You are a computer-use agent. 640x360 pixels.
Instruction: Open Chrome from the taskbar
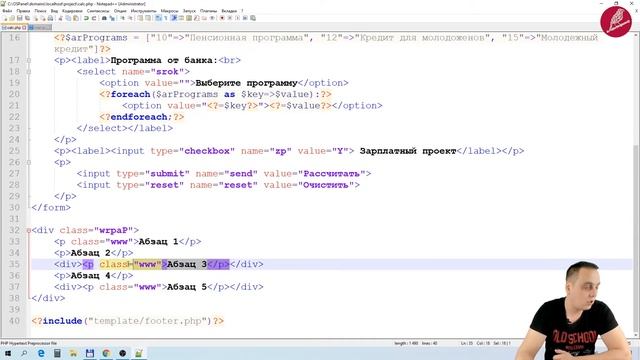[x=106, y=353]
